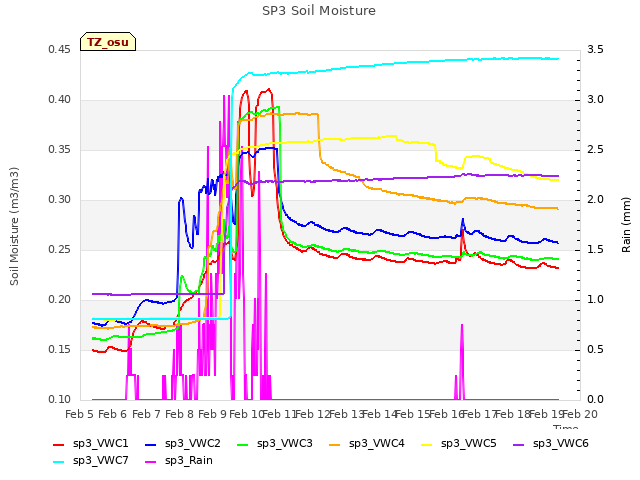Click the 3.5 rain axis tick label
The height and width of the screenshot is (480, 640).
pyautogui.click(x=596, y=49)
